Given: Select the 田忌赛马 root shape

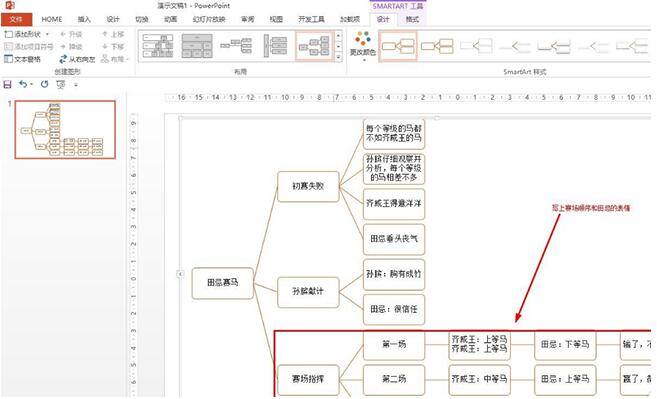Looking at the screenshot, I should click(x=223, y=283).
